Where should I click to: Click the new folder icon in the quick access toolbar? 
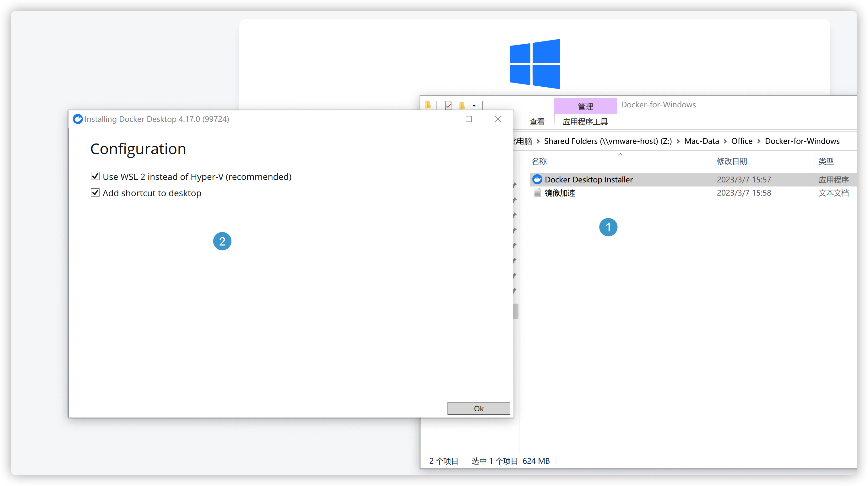tap(462, 105)
